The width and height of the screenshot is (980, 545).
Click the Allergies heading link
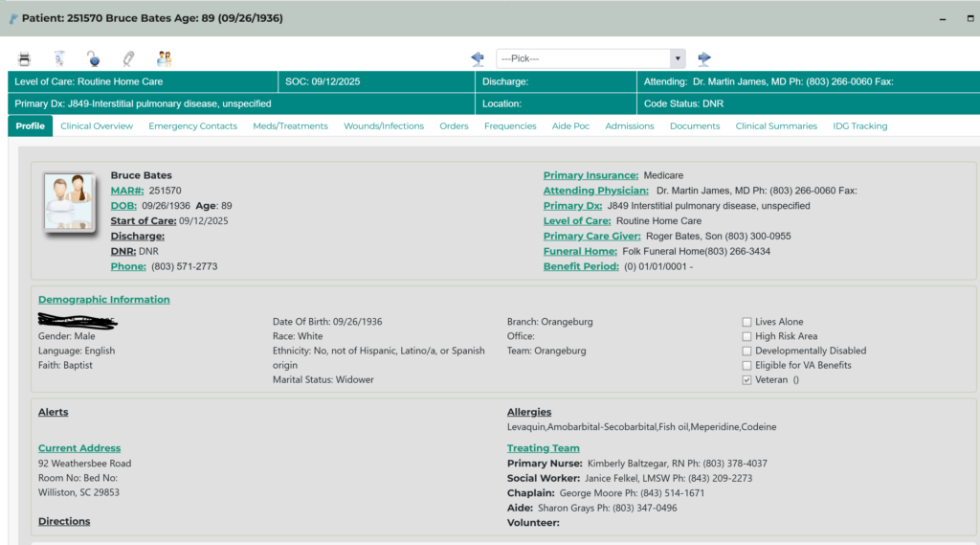click(528, 413)
